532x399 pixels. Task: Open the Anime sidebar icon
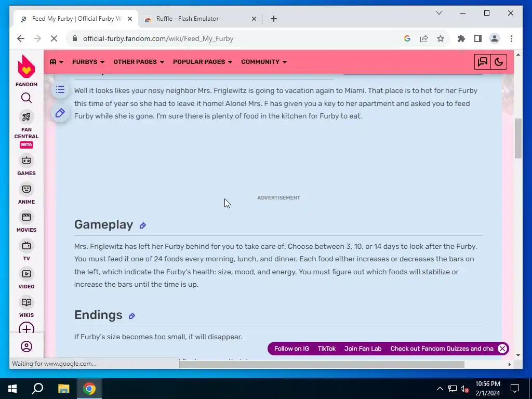(26, 189)
